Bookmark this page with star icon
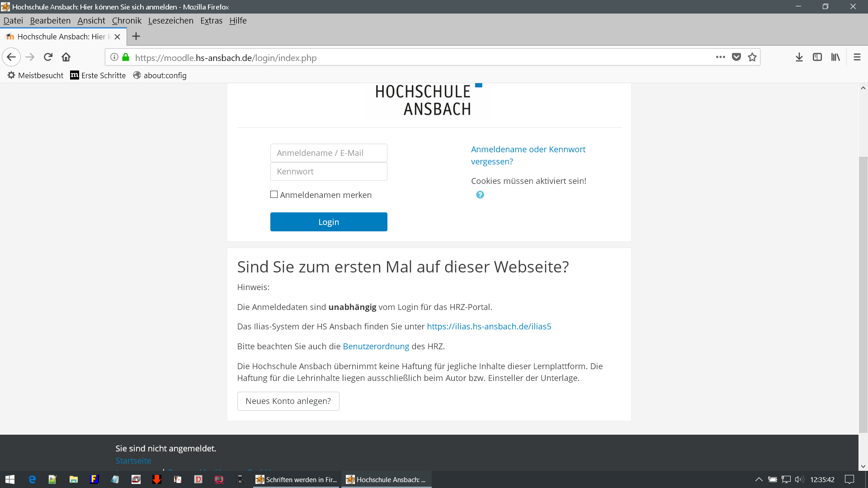This screenshot has height=488, width=868. click(752, 57)
